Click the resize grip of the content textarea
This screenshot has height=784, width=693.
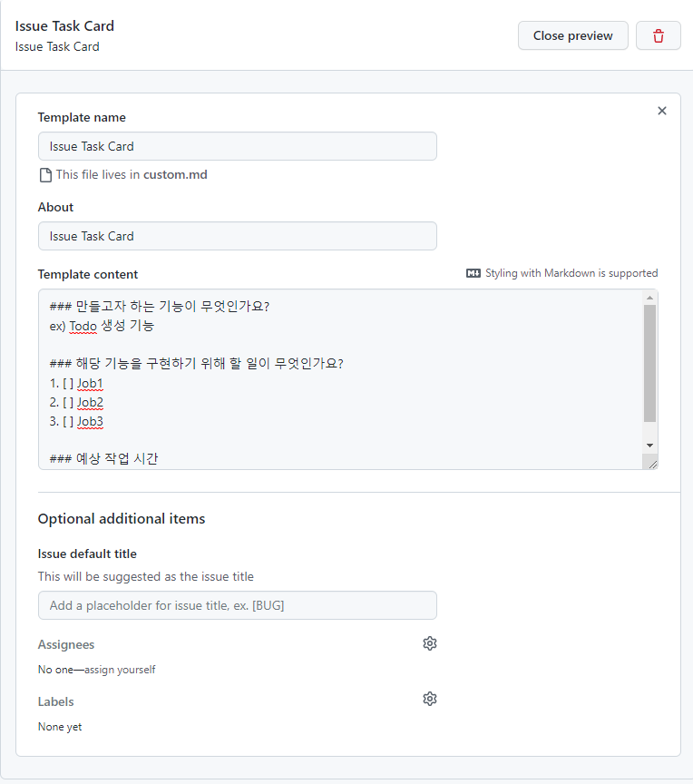click(x=653, y=463)
